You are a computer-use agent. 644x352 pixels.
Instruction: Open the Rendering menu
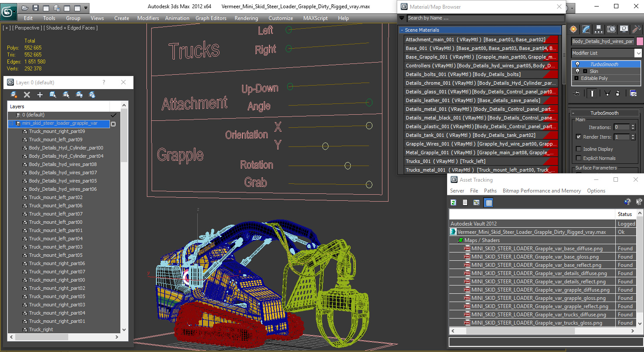coord(246,18)
